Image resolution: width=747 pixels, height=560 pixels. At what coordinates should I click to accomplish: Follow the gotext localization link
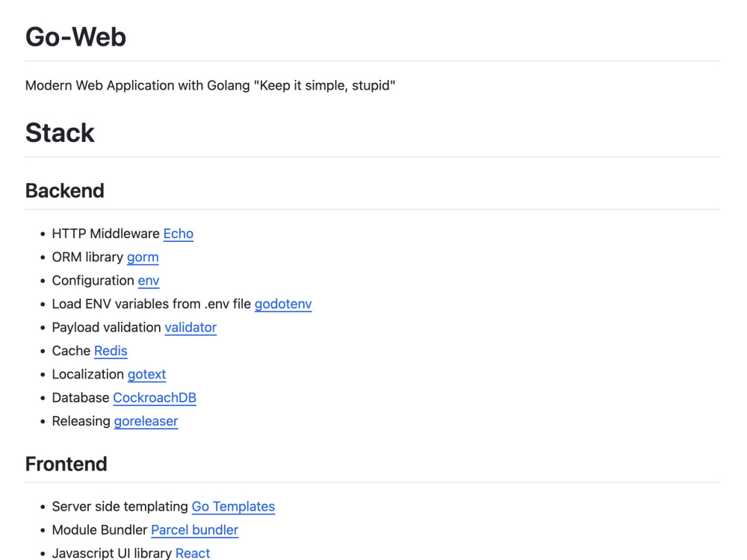point(146,374)
